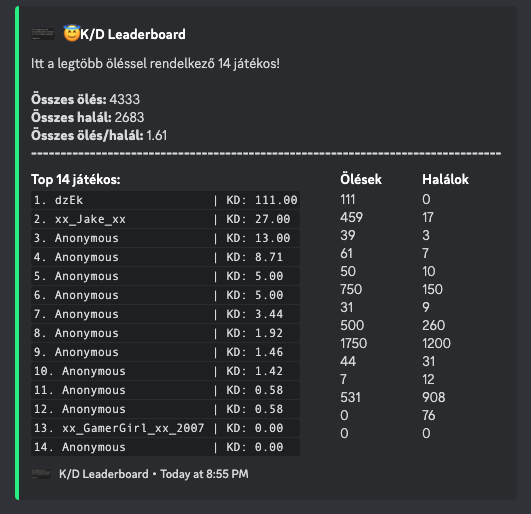Viewport: 531px width, 514px height.
Task: Click the Ölések column header
Action: (361, 179)
